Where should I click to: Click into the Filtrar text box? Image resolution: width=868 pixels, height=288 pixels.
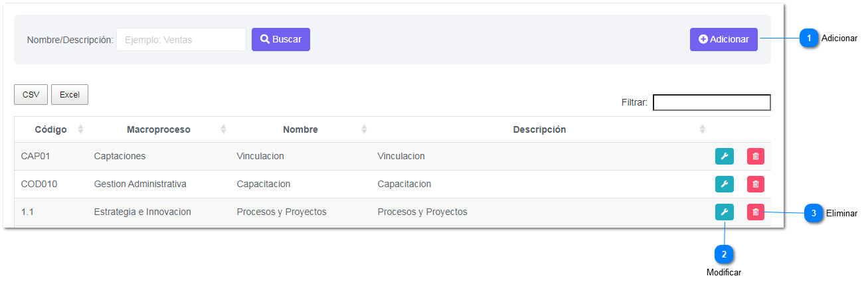click(x=712, y=102)
